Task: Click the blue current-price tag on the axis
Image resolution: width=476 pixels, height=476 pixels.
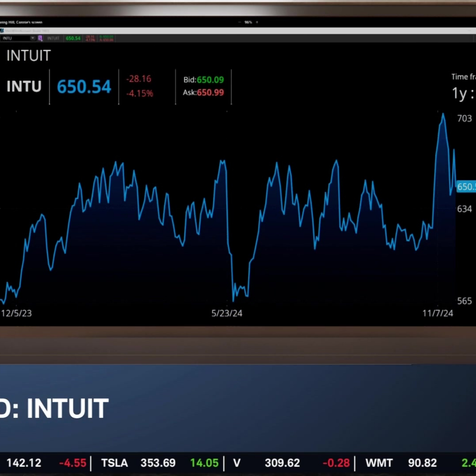Action: (x=466, y=187)
